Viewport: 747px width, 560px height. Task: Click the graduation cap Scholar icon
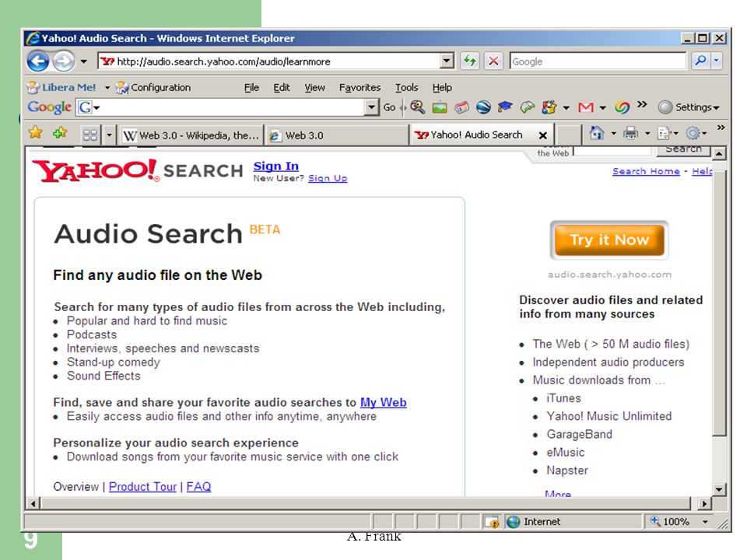coord(505,107)
